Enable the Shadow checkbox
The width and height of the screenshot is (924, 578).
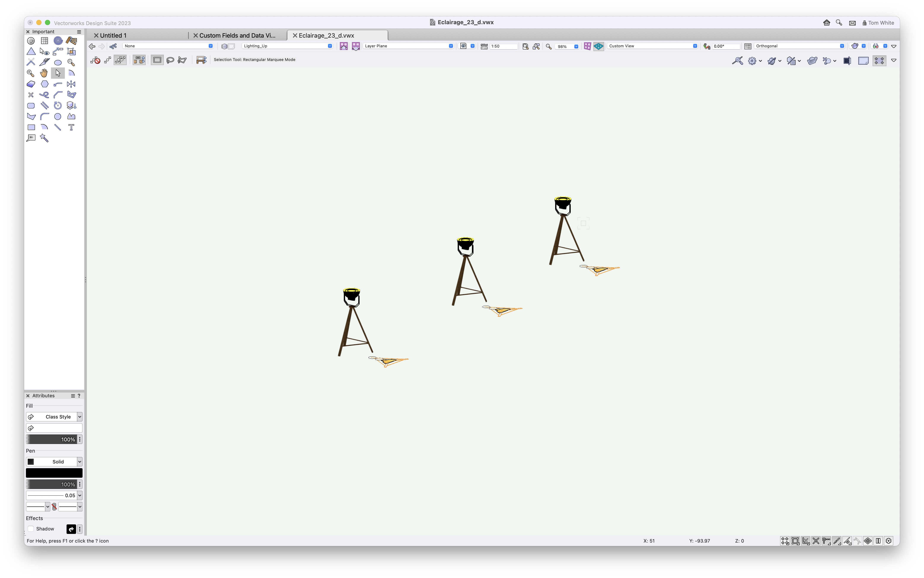tap(31, 529)
